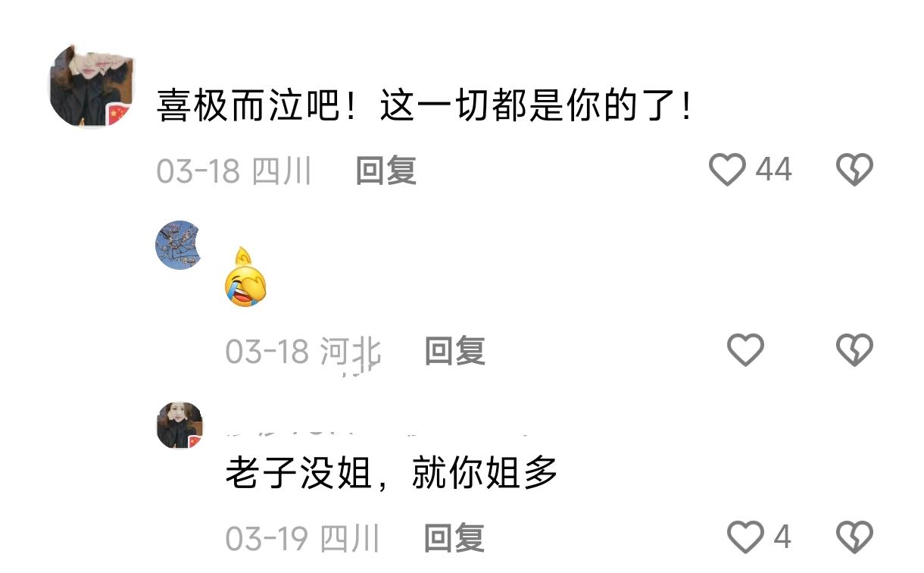Open the avatar beside the 老子没姐 reply
This screenshot has height=573, width=924.
(179, 425)
